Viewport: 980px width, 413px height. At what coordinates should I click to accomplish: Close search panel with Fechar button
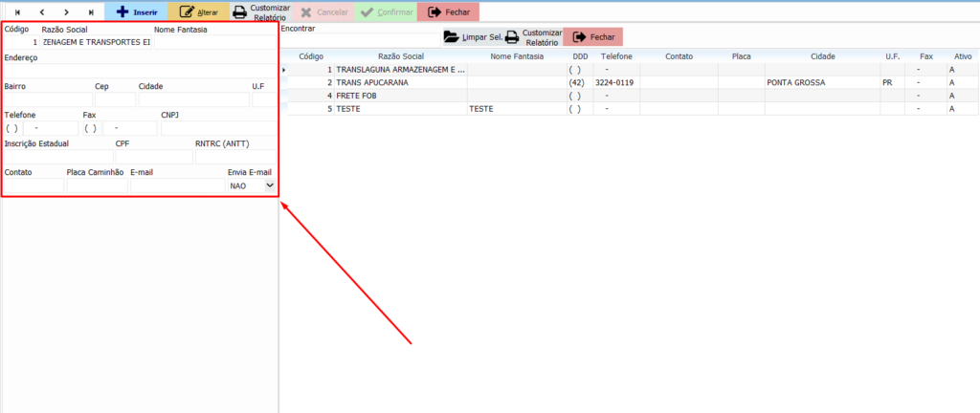(x=592, y=37)
